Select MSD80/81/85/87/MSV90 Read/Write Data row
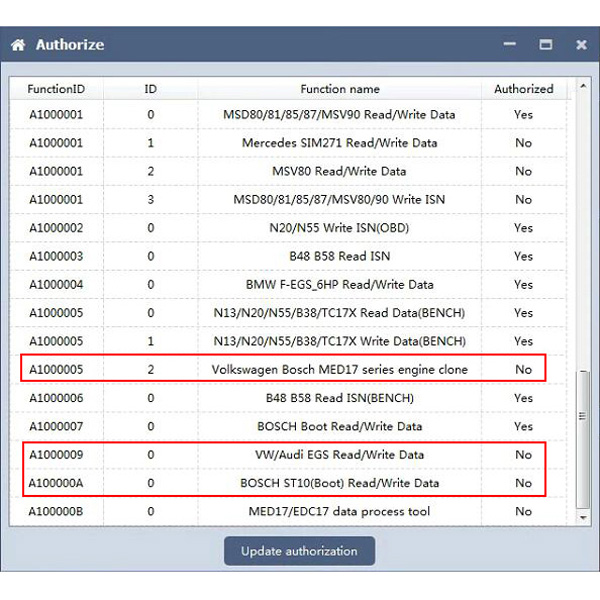600x600 pixels. coord(288,114)
